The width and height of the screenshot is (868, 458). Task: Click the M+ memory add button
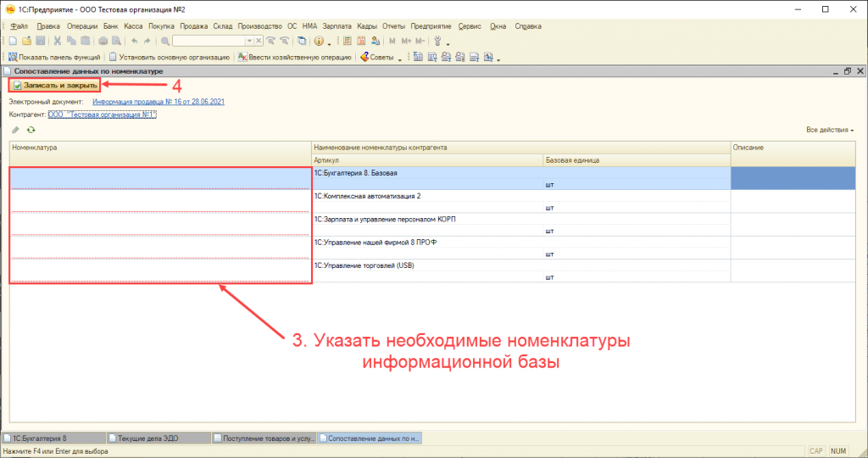(x=406, y=41)
